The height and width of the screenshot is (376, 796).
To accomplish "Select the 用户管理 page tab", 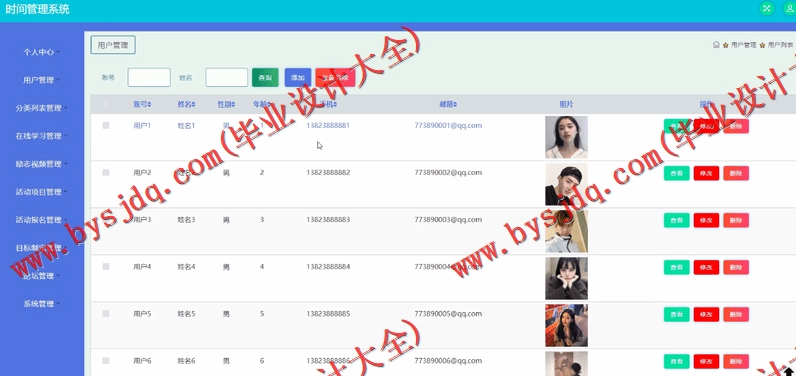I will coord(113,45).
